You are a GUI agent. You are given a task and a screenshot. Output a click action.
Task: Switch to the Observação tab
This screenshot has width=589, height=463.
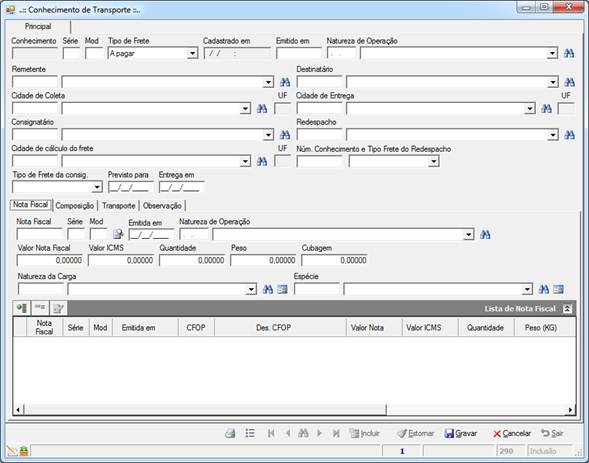162,205
